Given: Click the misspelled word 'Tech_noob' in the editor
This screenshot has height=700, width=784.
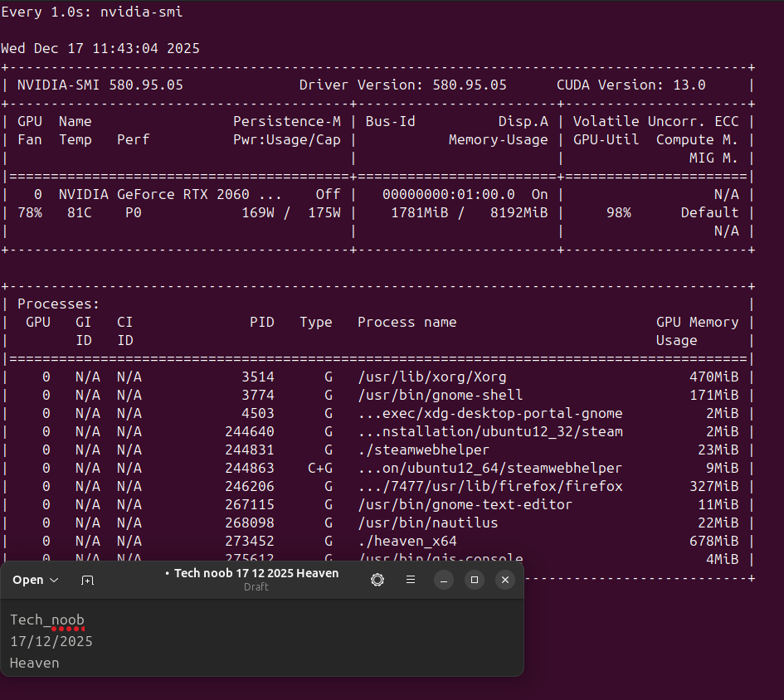Looking at the screenshot, I should (47, 620).
